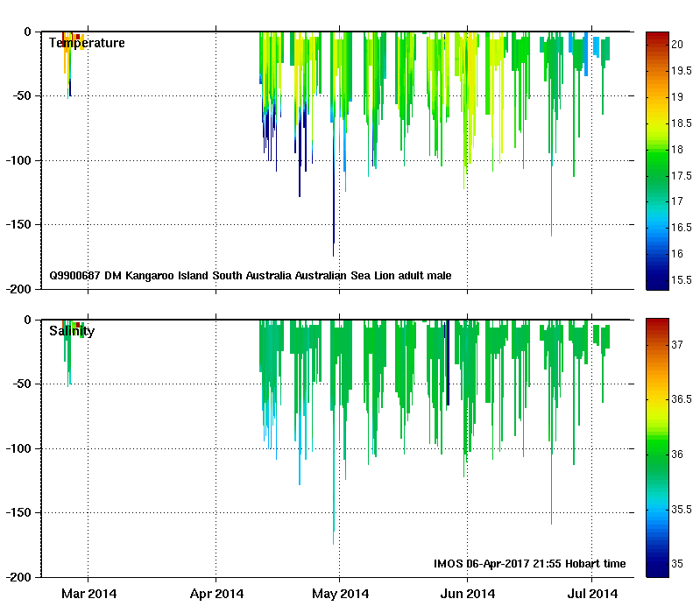Click the IMOS Hobart time stamp text

click(529, 564)
